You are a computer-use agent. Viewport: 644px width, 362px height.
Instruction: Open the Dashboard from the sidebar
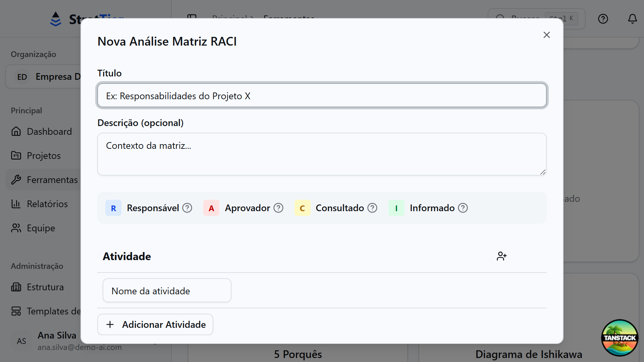(x=49, y=131)
